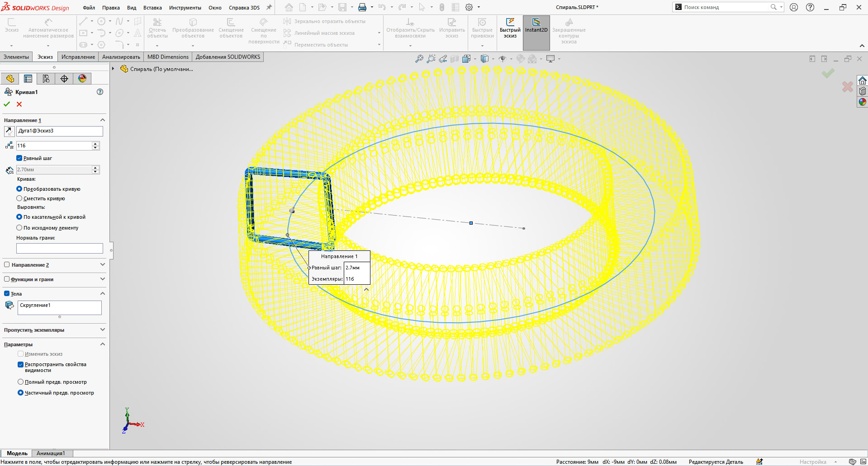This screenshot has height=466, width=868.
Task: Expand the Спираль feature tree node
Action: tap(113, 69)
